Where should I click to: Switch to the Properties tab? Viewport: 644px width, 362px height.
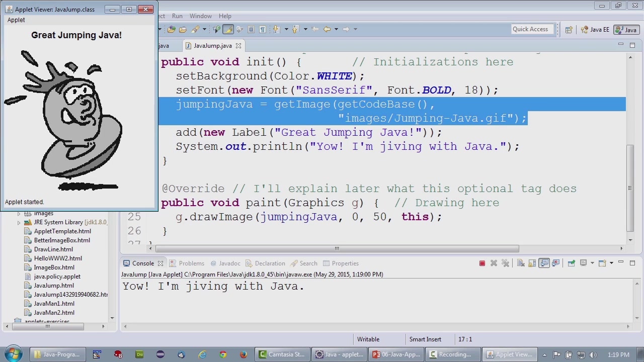[341, 263]
